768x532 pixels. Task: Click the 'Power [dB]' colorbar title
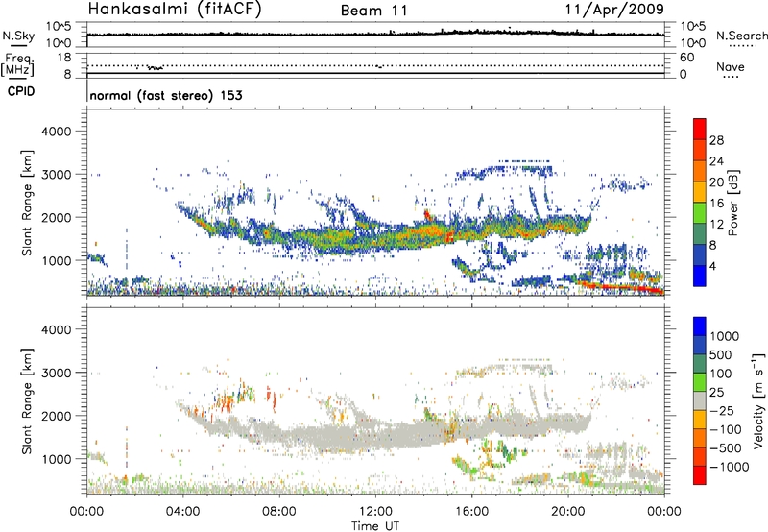click(732, 203)
